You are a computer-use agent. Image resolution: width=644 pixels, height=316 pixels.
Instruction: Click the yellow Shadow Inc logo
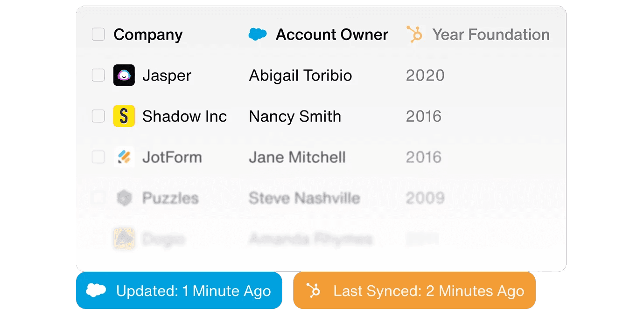(x=124, y=116)
